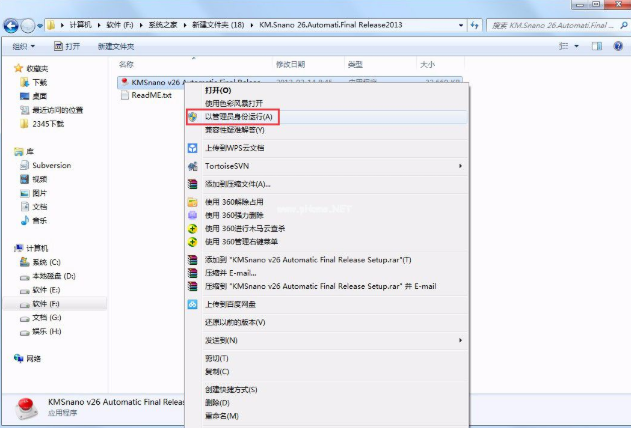Select 删除(D) in the context menu
The image size is (631, 428).
click(217, 403)
